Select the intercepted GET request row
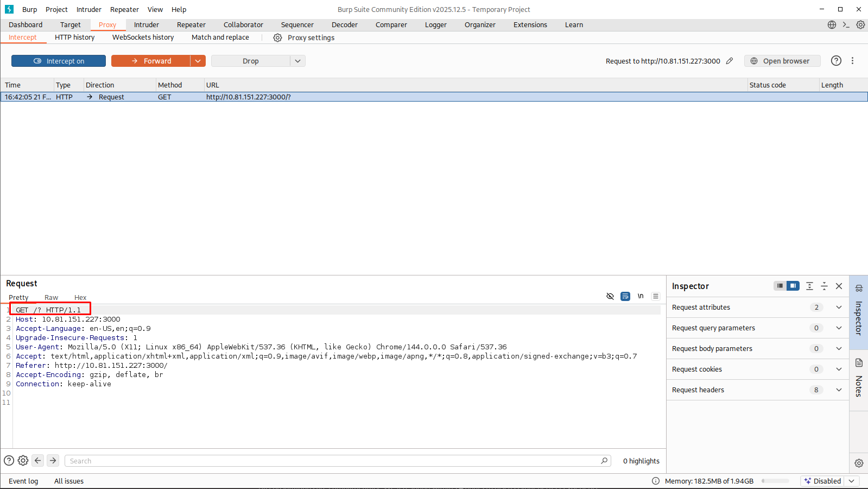 point(434,97)
